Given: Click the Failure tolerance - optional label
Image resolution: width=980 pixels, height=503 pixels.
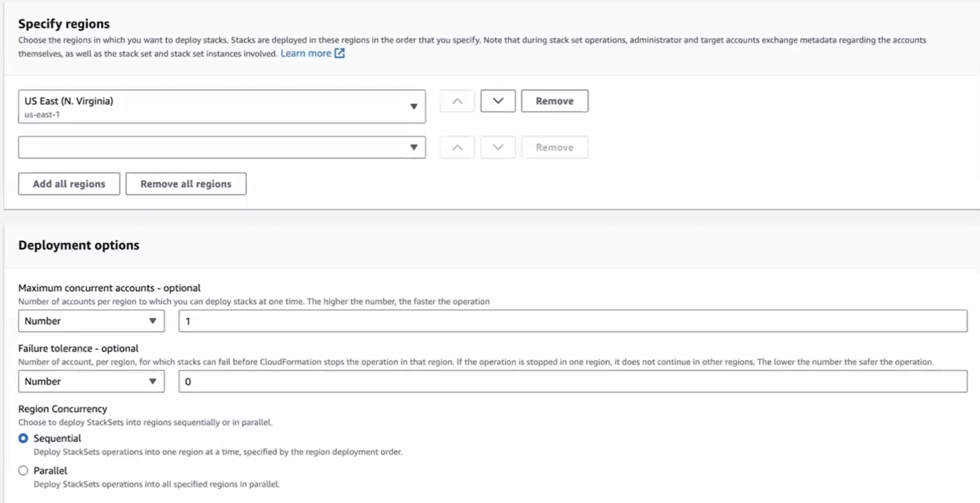Looking at the screenshot, I should [78, 348].
